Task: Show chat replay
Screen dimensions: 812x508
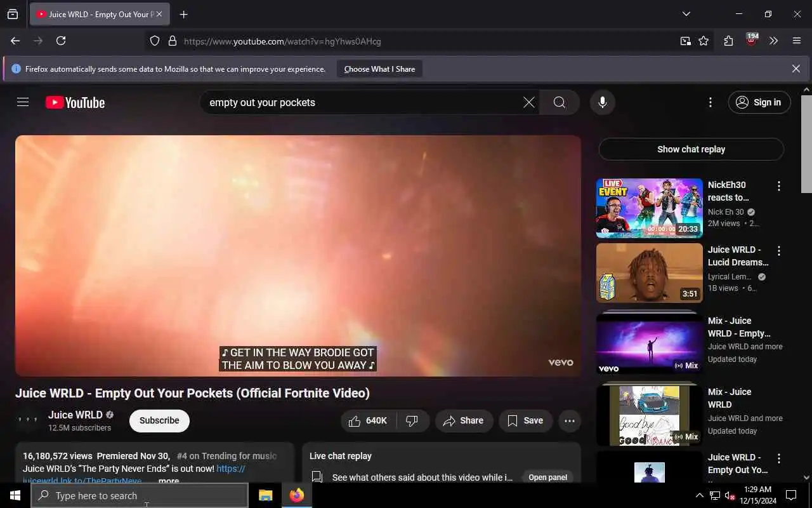Action: [x=691, y=149]
